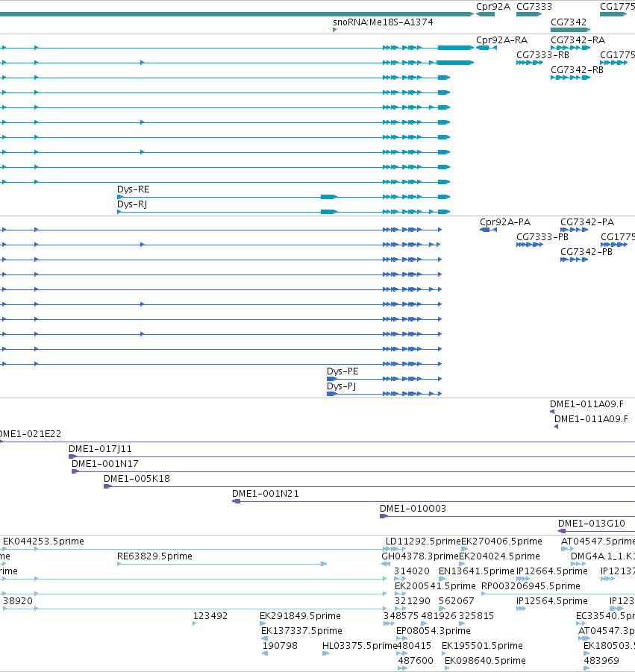Open the EK195501.5prime EST
Screen dimensions: 635x672
pyautogui.click(x=445, y=653)
